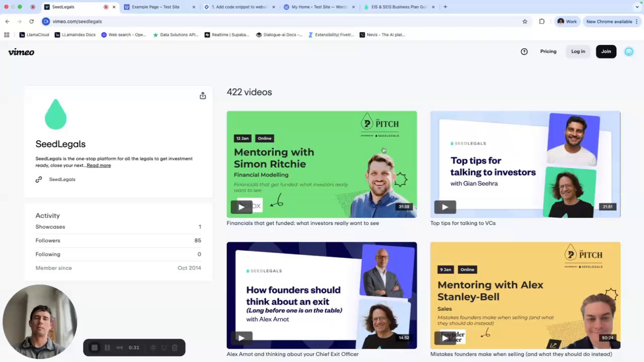Open the Web search - Ope... bookmark
Screen dimensions: 644x362
tap(123, 35)
